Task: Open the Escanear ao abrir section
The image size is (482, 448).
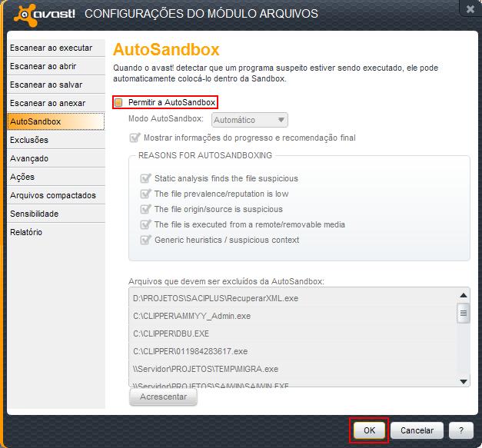Action: coord(56,66)
